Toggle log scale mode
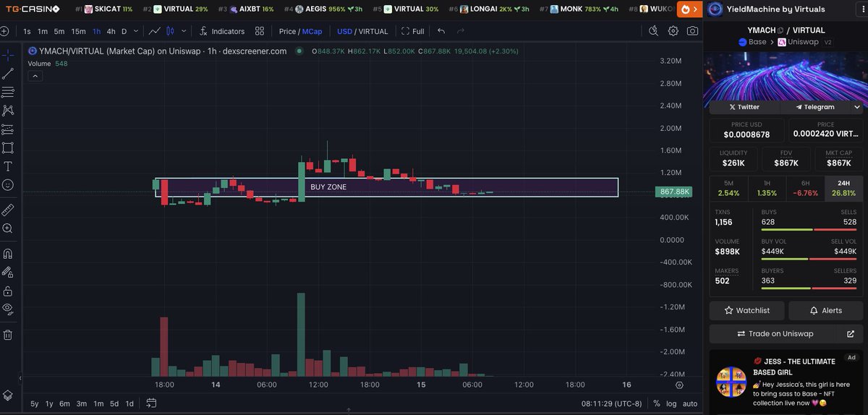Viewport: 868px width, 415px height. pyautogui.click(x=672, y=403)
